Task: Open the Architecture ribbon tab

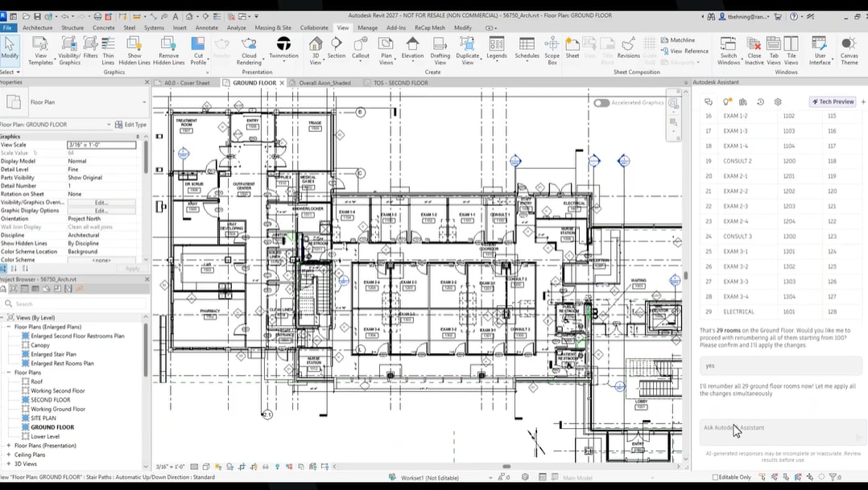Action: [x=38, y=27]
